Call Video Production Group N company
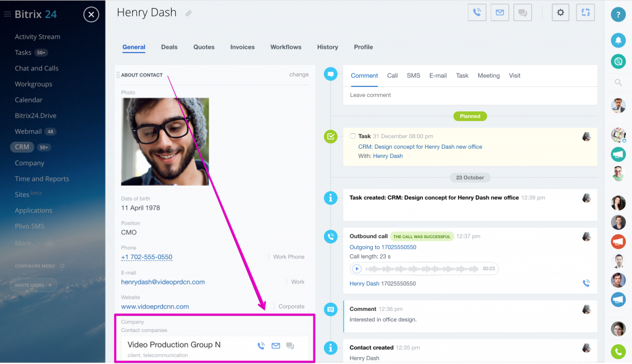 click(261, 345)
